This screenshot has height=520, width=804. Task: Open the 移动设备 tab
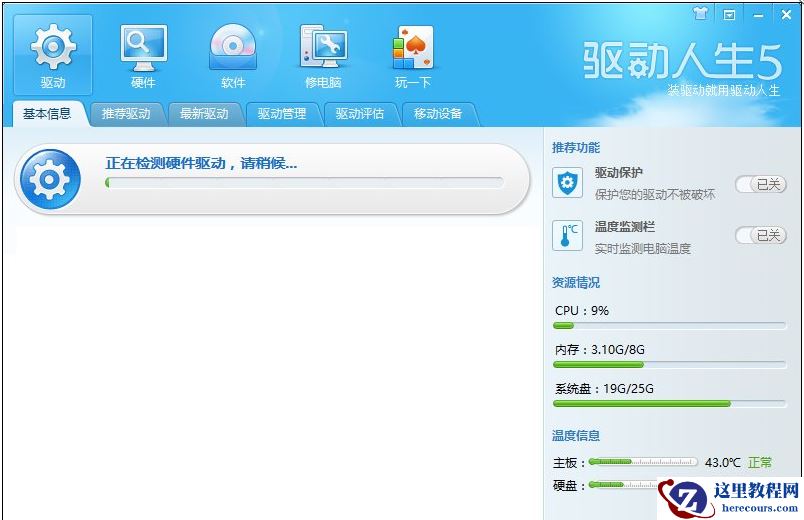click(x=438, y=114)
